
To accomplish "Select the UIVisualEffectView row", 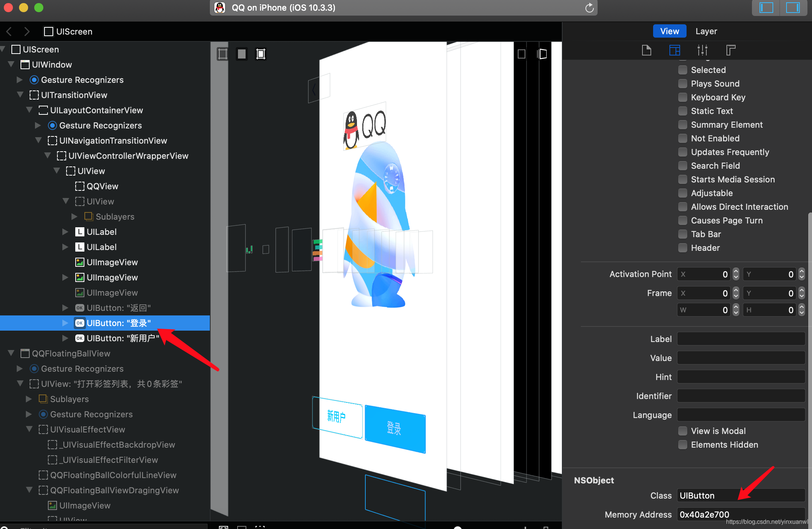I will tap(105, 429).
